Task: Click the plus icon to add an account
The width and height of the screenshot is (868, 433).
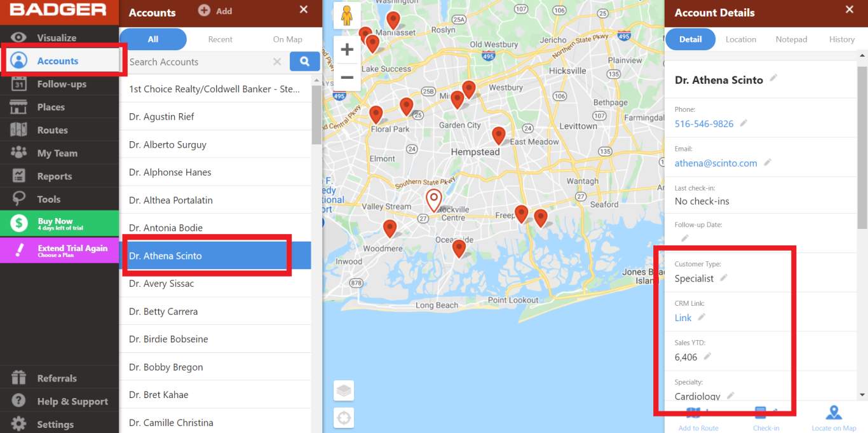Action: click(x=204, y=11)
